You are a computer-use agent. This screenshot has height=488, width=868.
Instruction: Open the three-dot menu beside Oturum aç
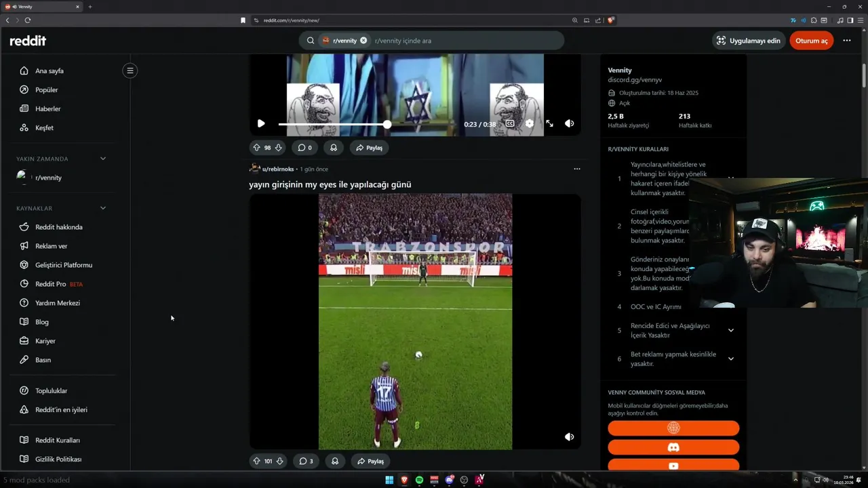847,41
